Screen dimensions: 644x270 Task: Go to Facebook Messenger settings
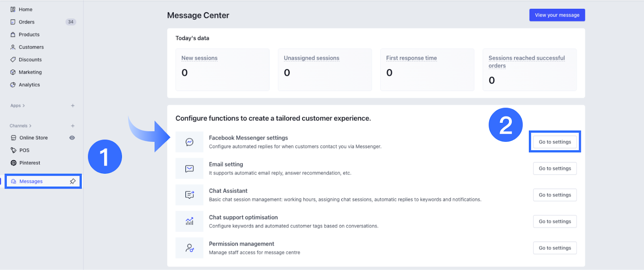pyautogui.click(x=555, y=142)
